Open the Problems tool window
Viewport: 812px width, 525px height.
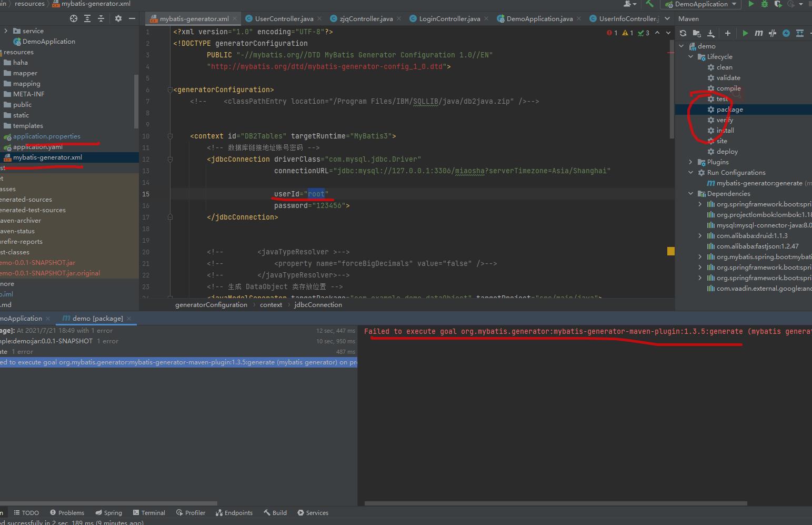pyautogui.click(x=67, y=513)
